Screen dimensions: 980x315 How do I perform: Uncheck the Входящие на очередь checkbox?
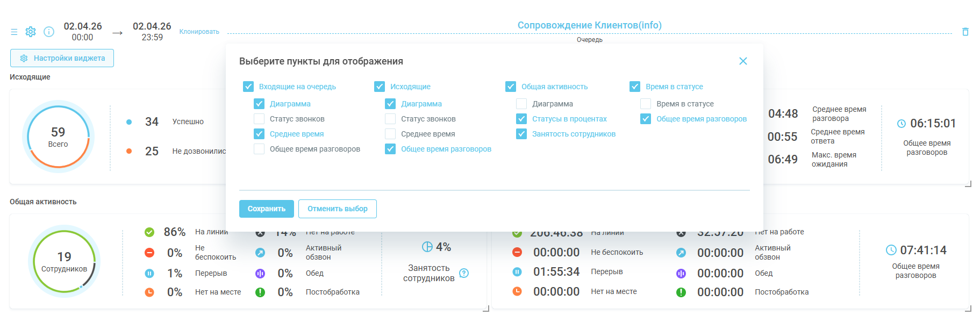click(x=248, y=87)
